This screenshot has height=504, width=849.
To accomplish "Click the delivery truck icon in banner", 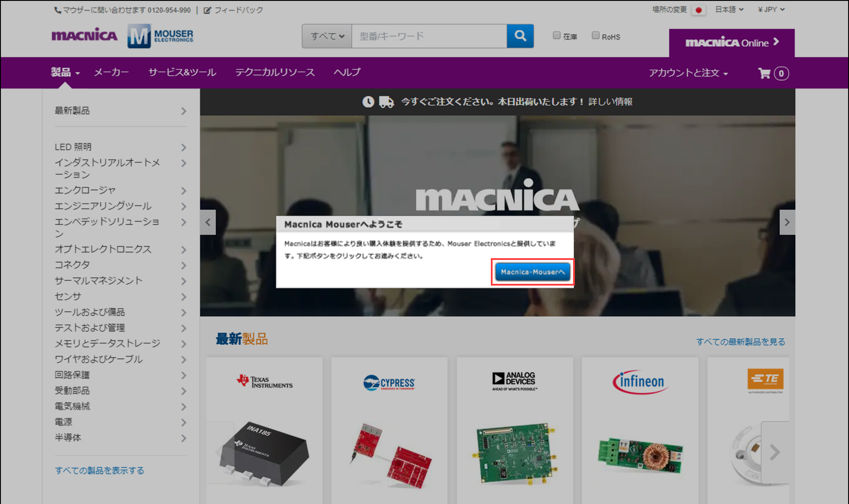I will click(386, 102).
